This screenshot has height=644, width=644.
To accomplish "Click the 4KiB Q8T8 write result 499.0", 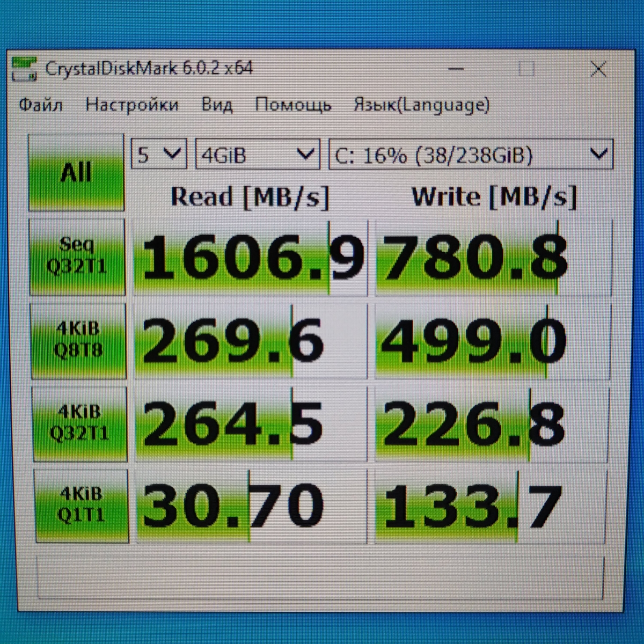I will click(489, 341).
